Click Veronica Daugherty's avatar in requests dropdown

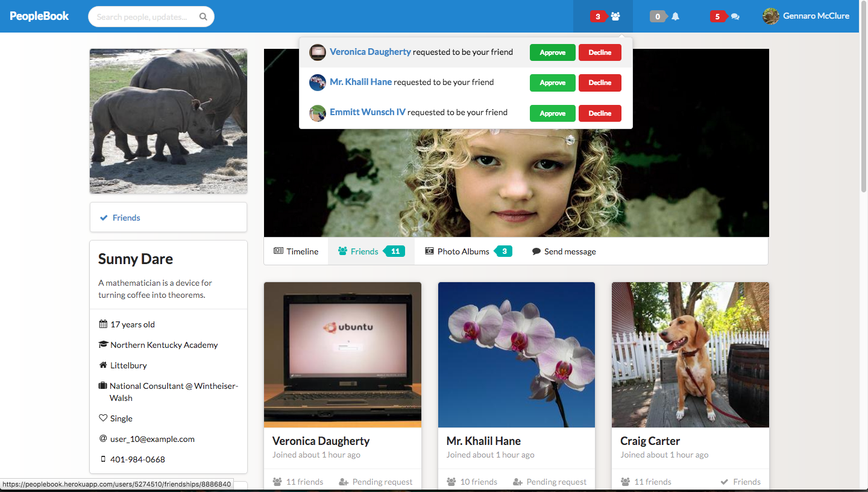point(318,52)
